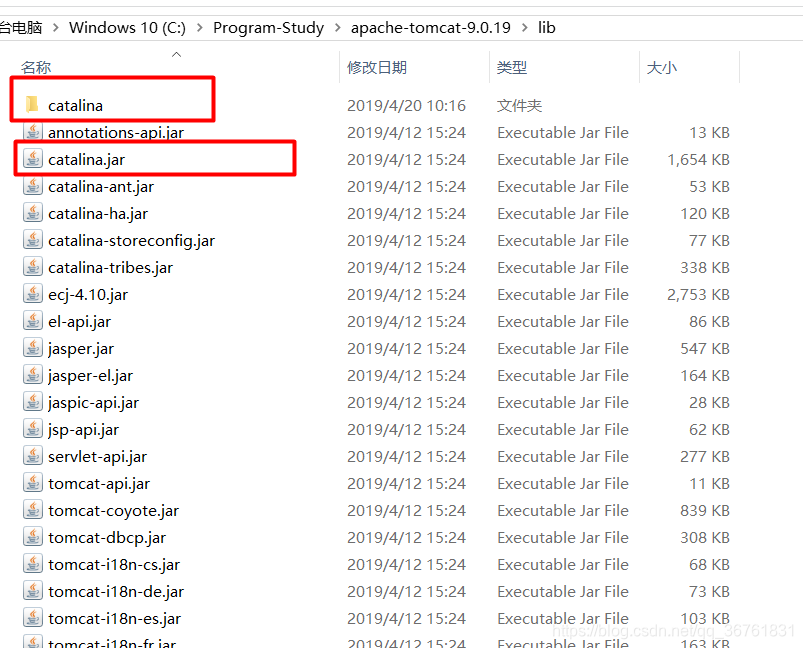Click the 2,753 KB size of ecj-4.10.jar
The image size is (803, 649).
click(x=699, y=295)
